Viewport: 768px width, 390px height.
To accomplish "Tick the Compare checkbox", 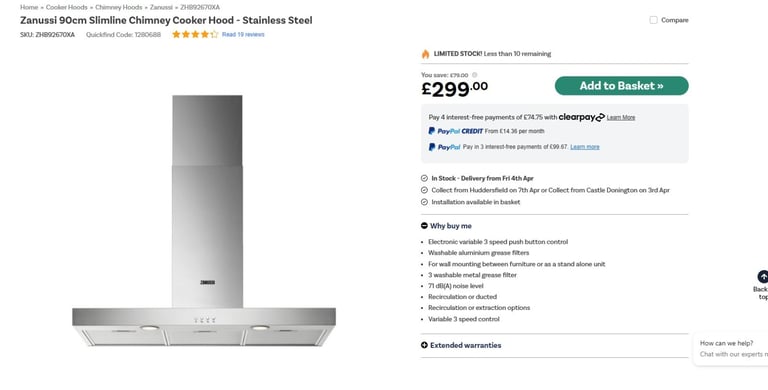I will (653, 20).
